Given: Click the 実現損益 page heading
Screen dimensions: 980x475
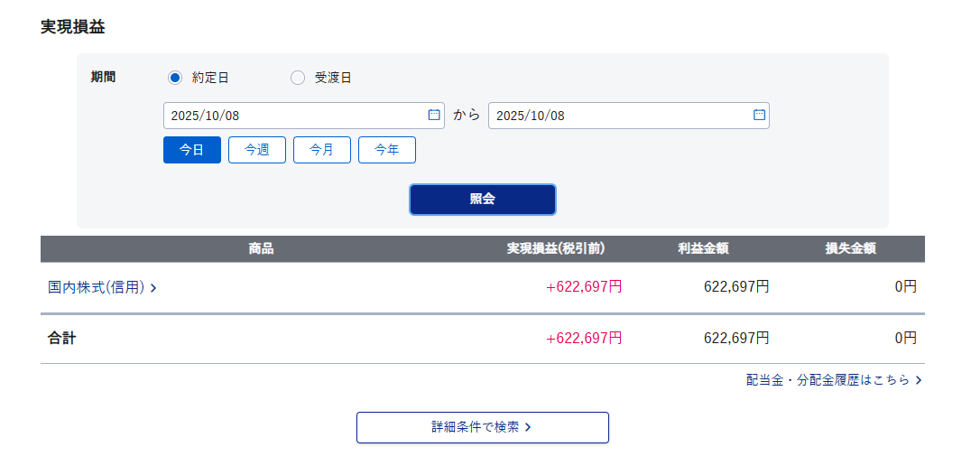Looking at the screenshot, I should pyautogui.click(x=73, y=27).
